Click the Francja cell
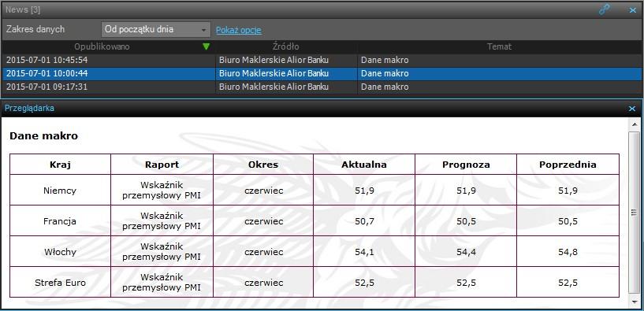 60,221
